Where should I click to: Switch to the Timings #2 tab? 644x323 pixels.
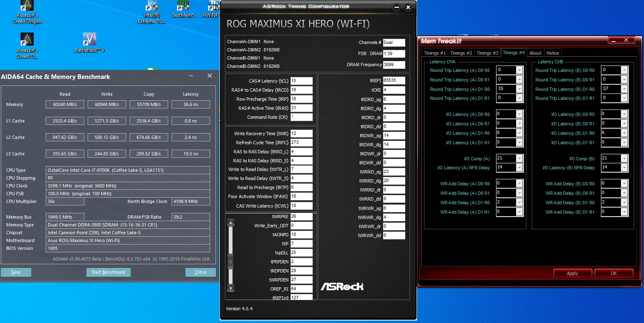point(461,53)
